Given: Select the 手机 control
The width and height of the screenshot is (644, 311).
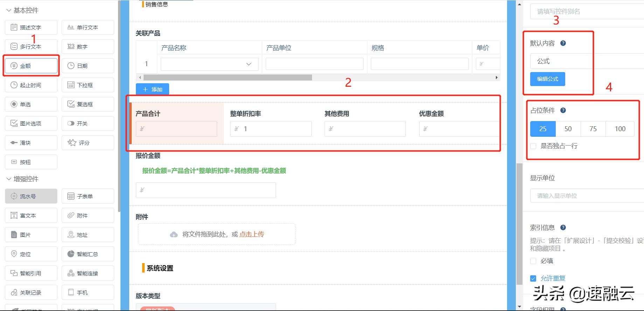Looking at the screenshot, I should [88, 292].
